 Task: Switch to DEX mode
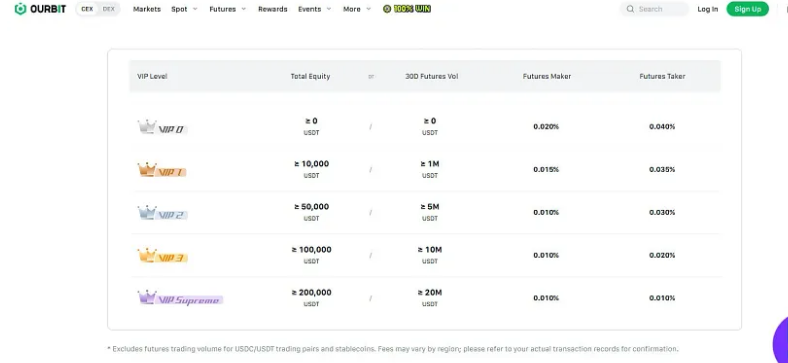coord(109,9)
